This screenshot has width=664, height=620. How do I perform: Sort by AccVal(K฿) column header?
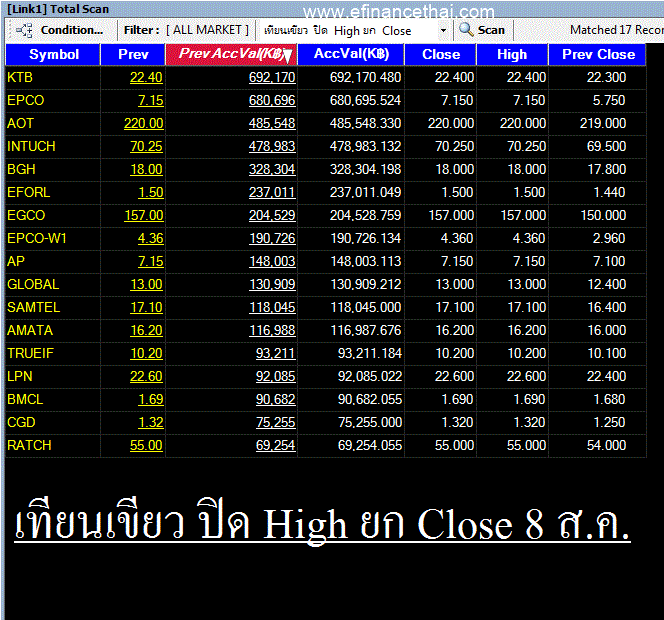pos(351,54)
